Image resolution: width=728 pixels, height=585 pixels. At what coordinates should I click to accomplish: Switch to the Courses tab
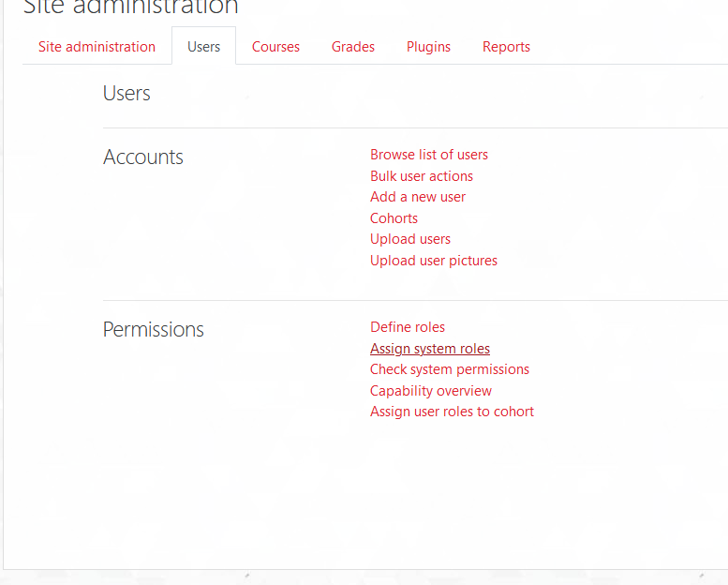click(x=275, y=47)
